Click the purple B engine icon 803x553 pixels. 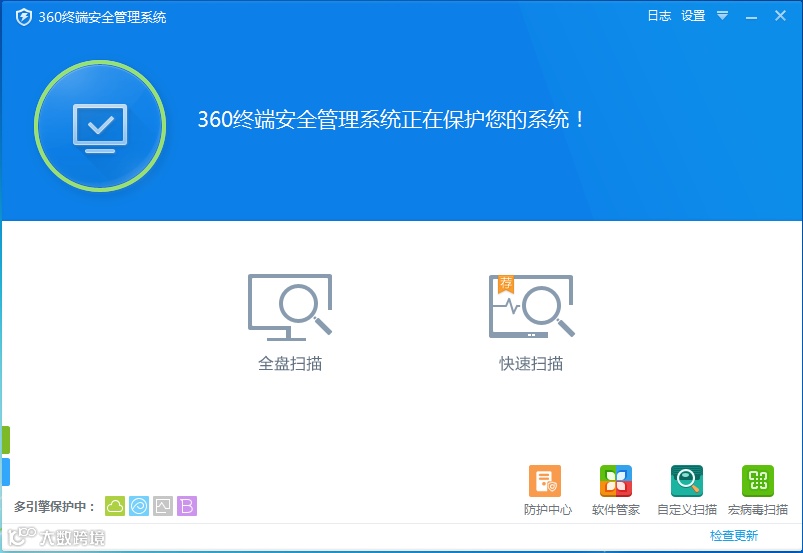[187, 506]
